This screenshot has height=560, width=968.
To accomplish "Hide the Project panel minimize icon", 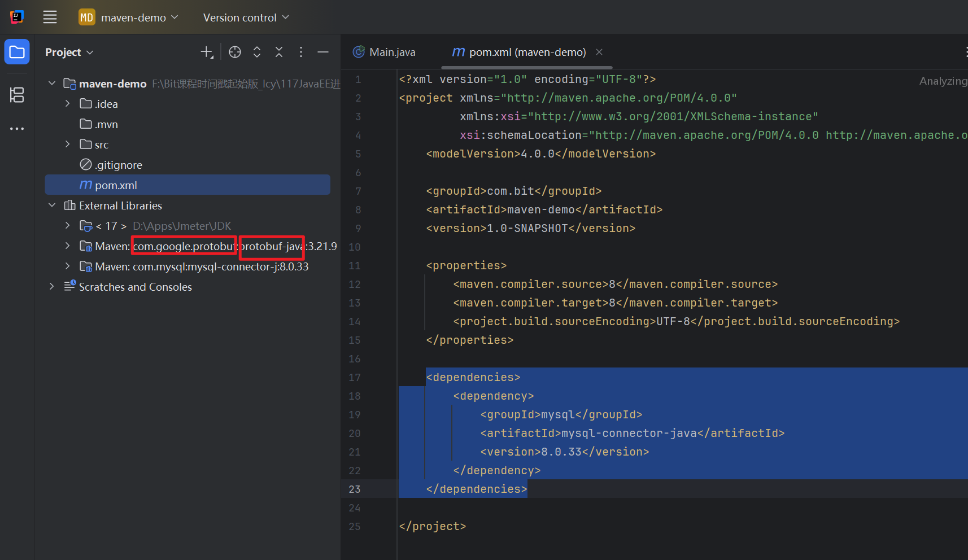I will (x=323, y=52).
